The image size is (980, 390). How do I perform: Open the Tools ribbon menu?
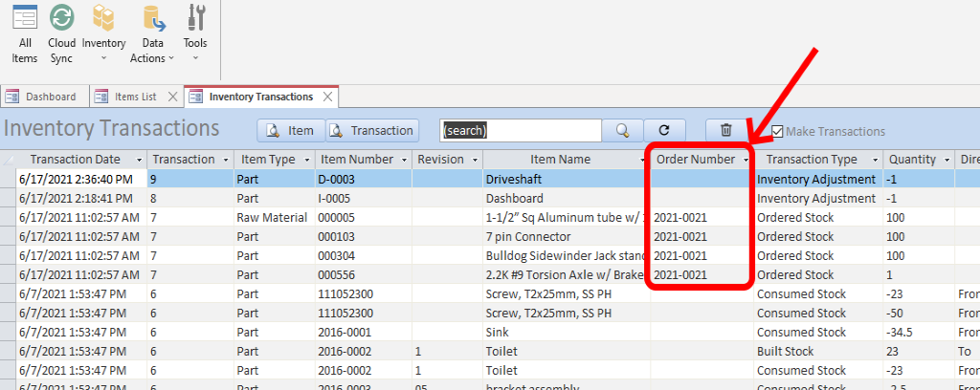195,33
